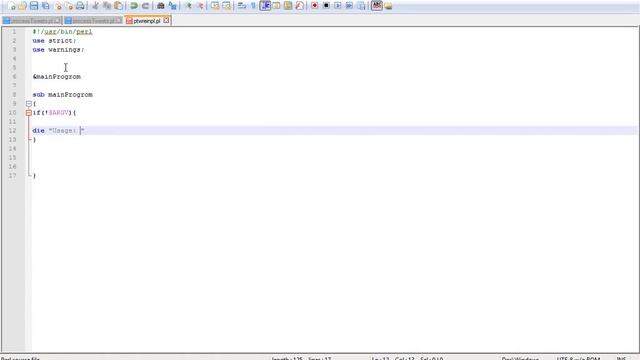Screen dimensions: 640x360
Task: Toggle synchronized horizontal scrolling icon
Action: click(x=227, y=6)
